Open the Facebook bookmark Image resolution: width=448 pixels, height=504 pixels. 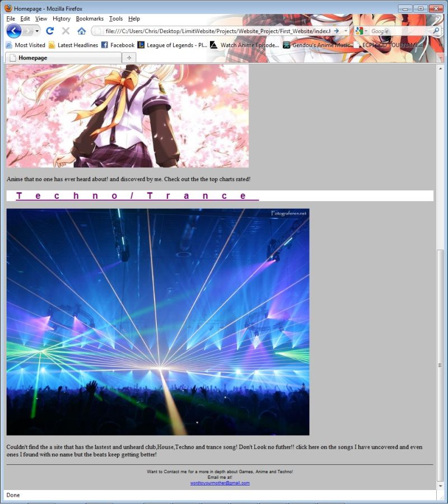click(118, 45)
